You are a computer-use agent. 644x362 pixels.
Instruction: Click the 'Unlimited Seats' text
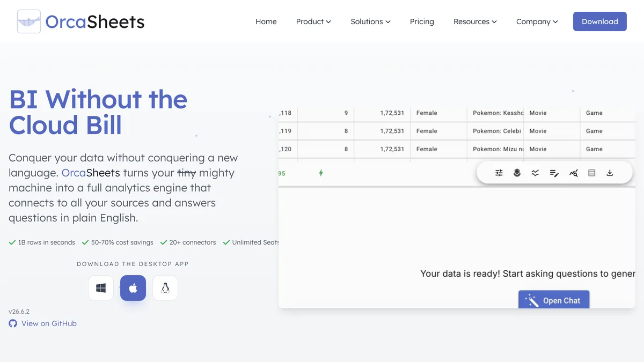[255, 242]
